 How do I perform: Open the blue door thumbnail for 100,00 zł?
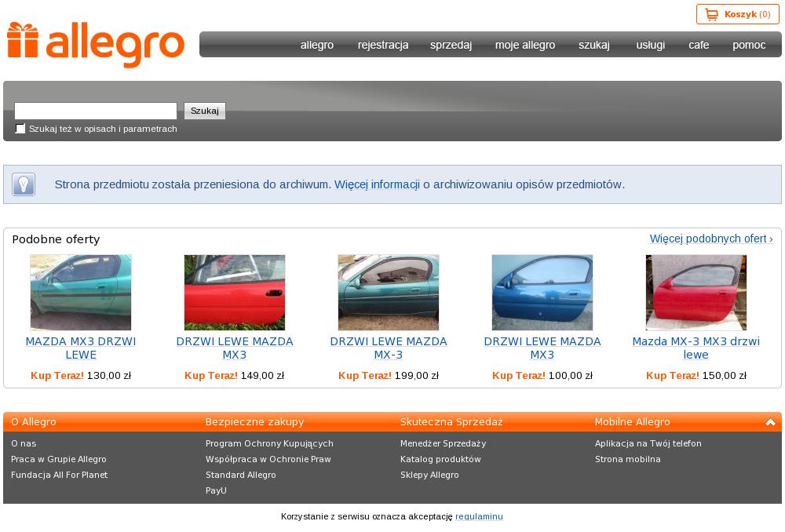click(542, 292)
